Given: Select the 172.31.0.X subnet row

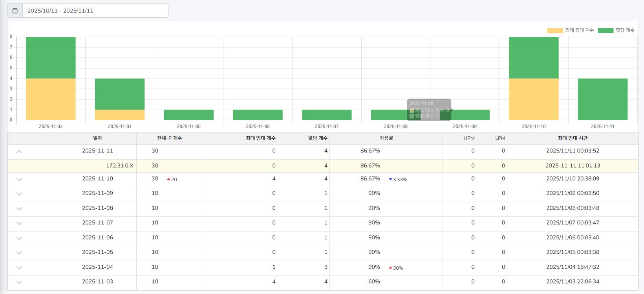Looking at the screenshot, I should (x=119, y=166).
